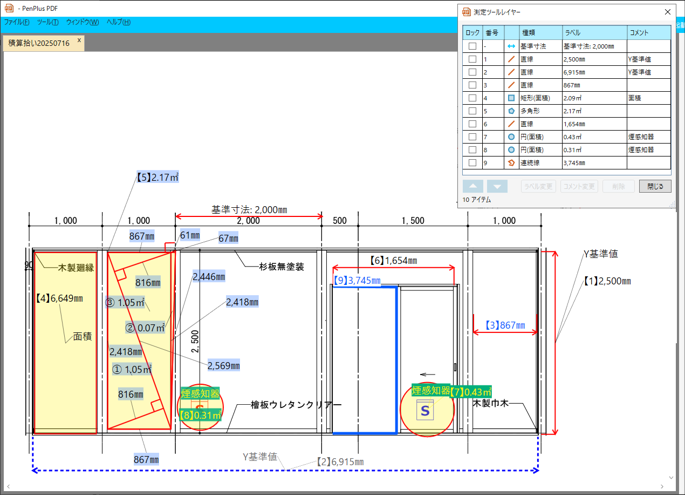Click the 削除 button
The height and width of the screenshot is (495, 685).
(x=618, y=187)
